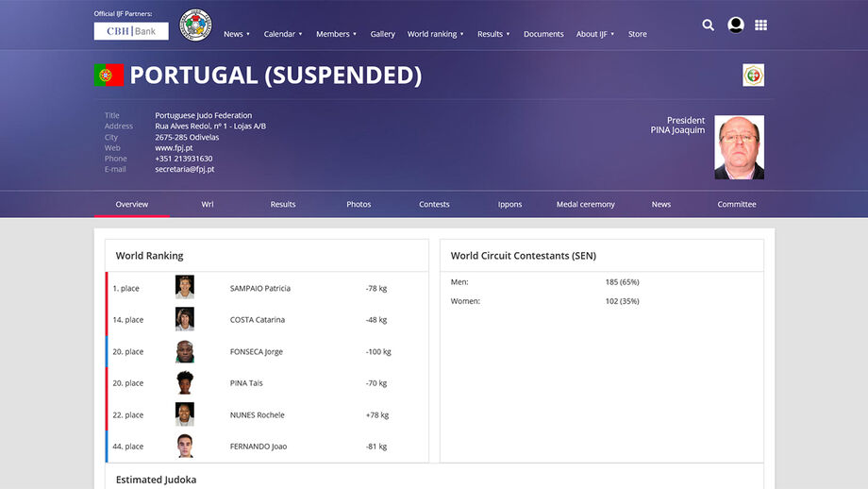The width and height of the screenshot is (868, 489).
Task: Click PINA Tais's photo thumbnail
Action: [x=185, y=382]
